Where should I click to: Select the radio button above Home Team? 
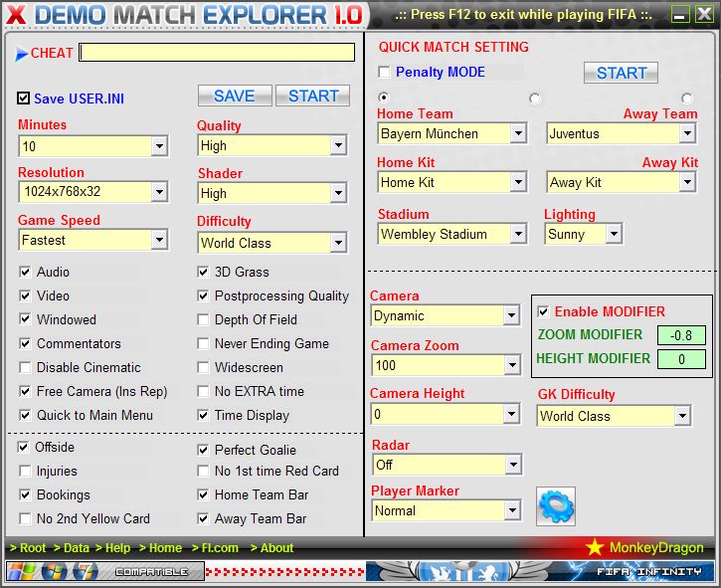383,98
